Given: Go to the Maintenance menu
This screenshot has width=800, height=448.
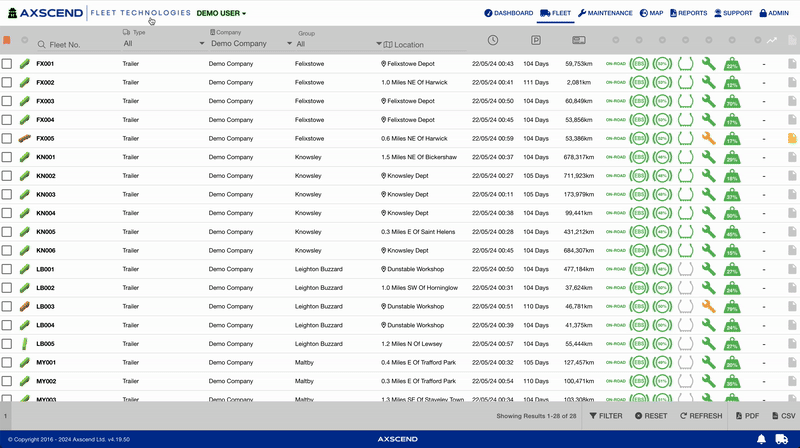Looking at the screenshot, I should click(605, 13).
